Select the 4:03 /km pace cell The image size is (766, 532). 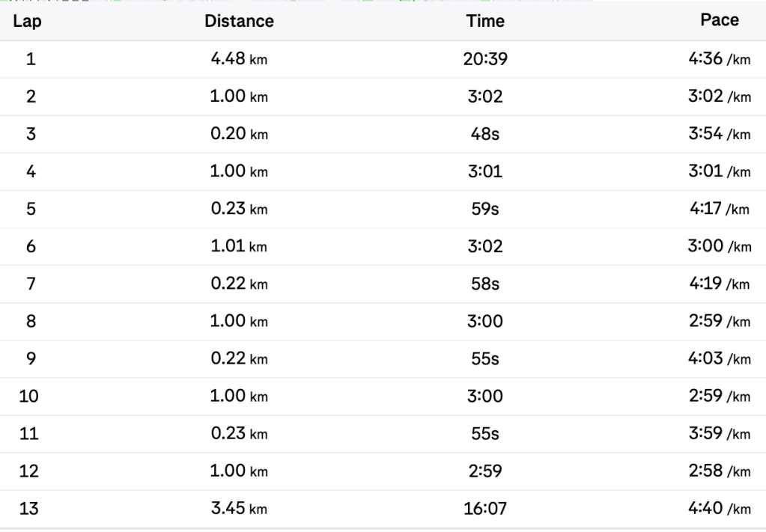click(x=719, y=358)
